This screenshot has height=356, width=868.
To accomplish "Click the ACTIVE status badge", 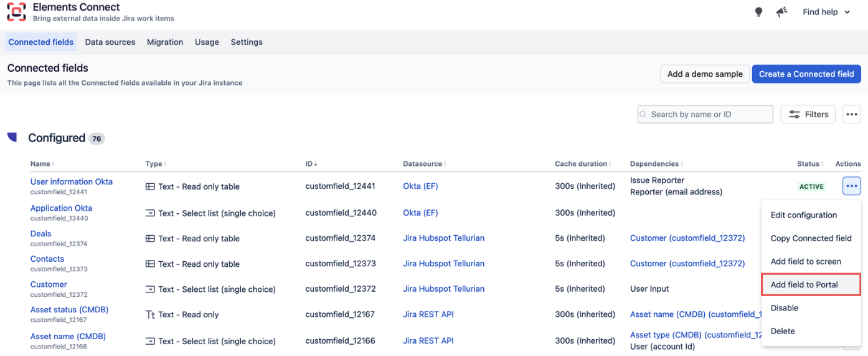I will [x=811, y=186].
